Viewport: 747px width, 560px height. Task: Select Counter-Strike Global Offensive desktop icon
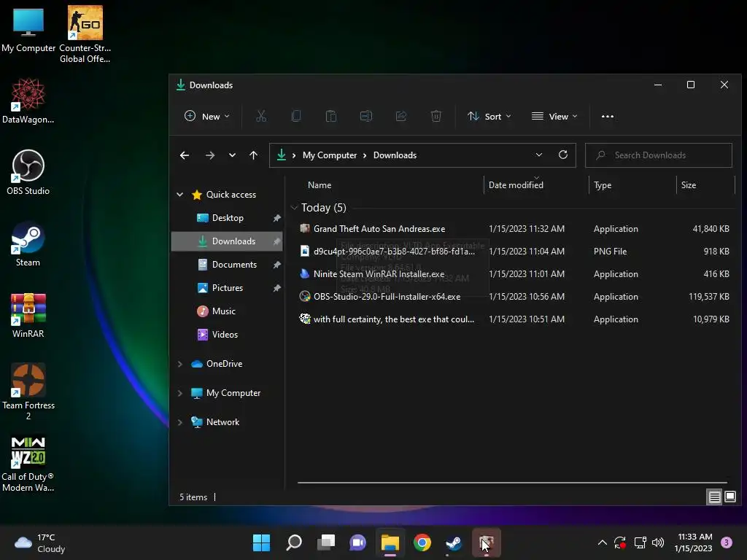(x=85, y=34)
